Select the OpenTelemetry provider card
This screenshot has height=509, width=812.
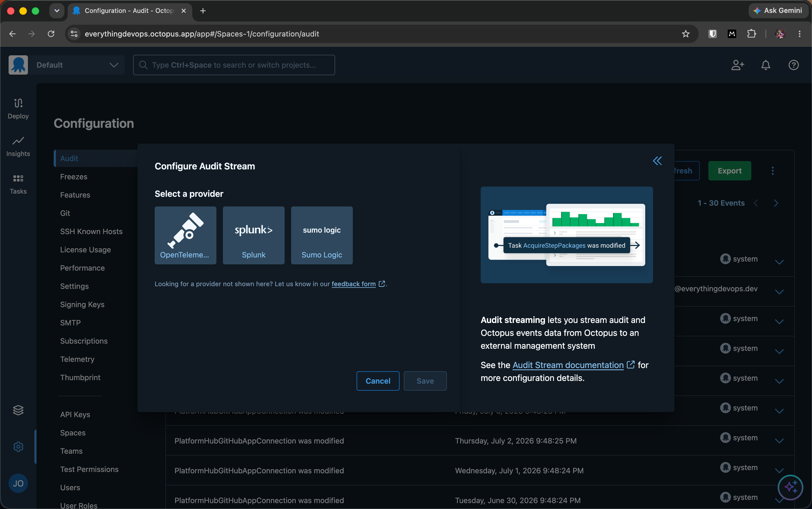tap(185, 235)
